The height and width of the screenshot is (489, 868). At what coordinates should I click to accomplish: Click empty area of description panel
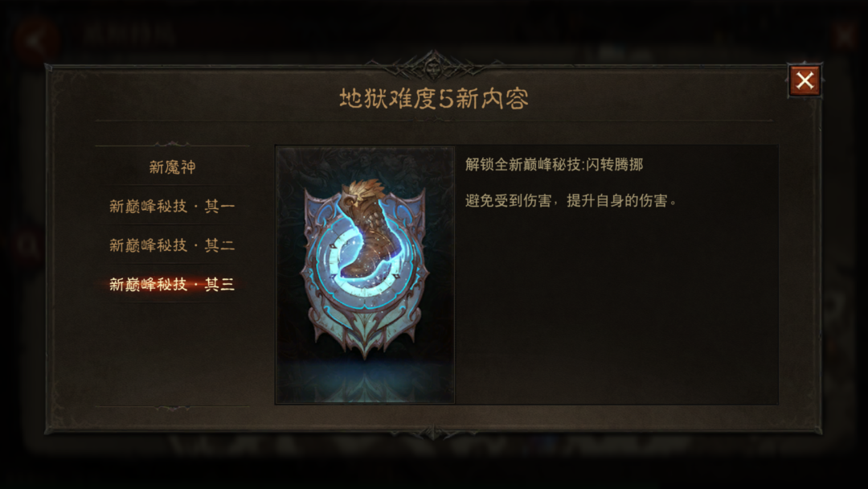coord(616,310)
